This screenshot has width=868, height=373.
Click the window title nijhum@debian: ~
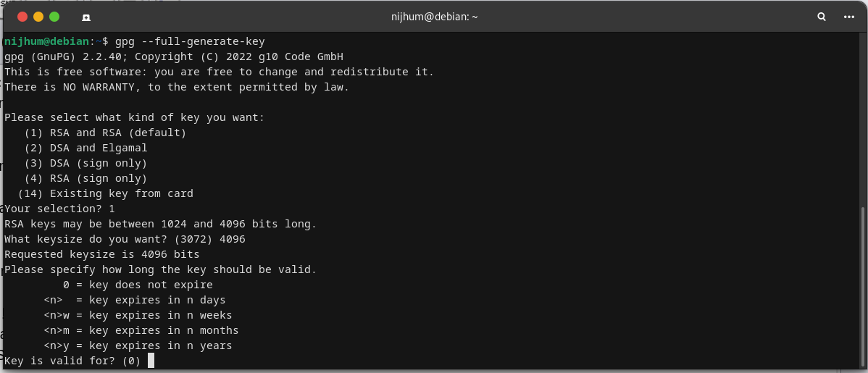click(434, 16)
